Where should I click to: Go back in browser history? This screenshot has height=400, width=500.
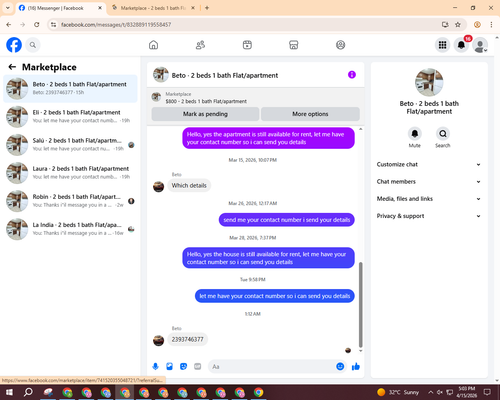tap(9, 25)
